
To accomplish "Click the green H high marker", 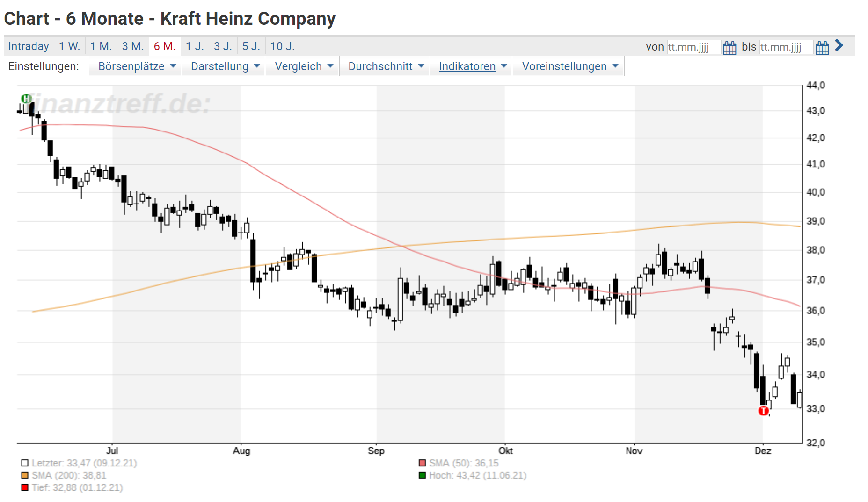I will coord(26,98).
